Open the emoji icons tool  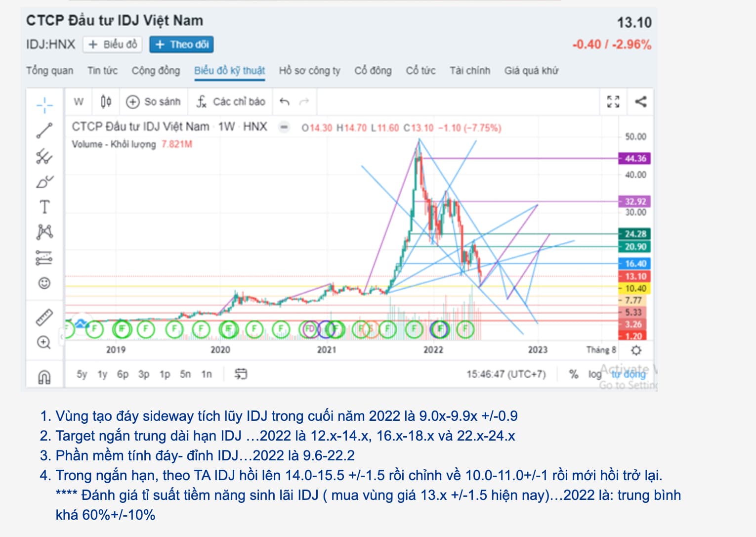tap(44, 283)
